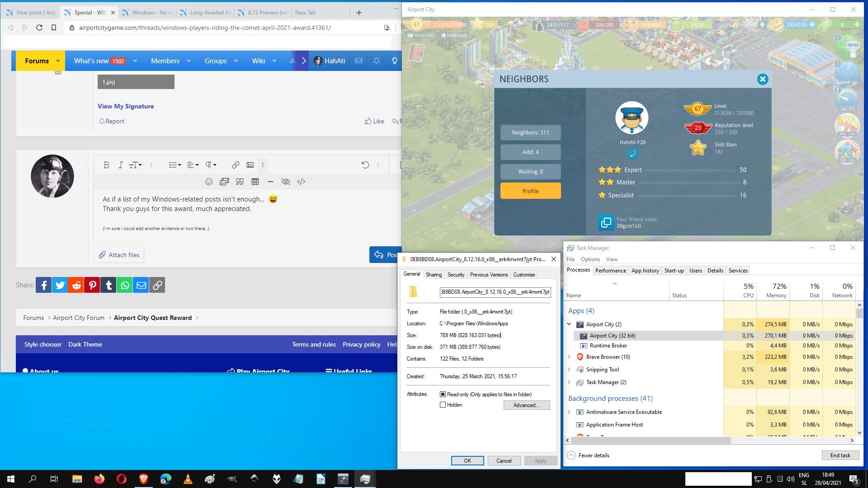Screen dimensions: 868x488
Task: Switch to Details tab in Task Manager
Action: click(x=715, y=271)
